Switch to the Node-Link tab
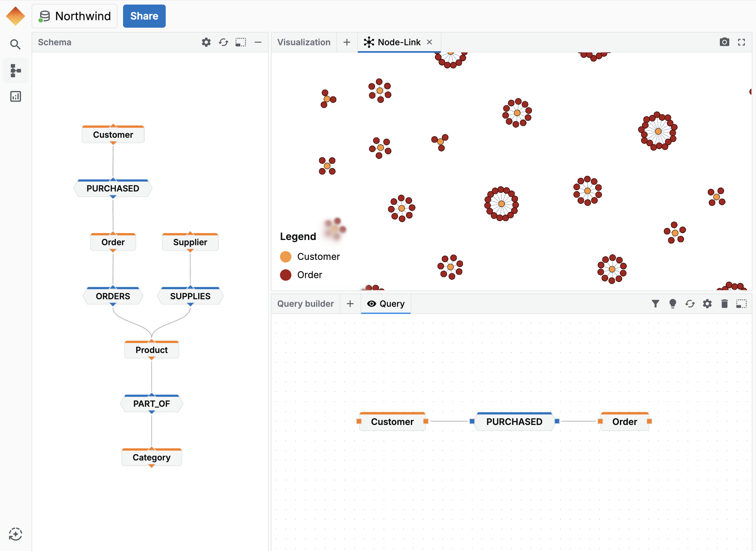 point(399,42)
